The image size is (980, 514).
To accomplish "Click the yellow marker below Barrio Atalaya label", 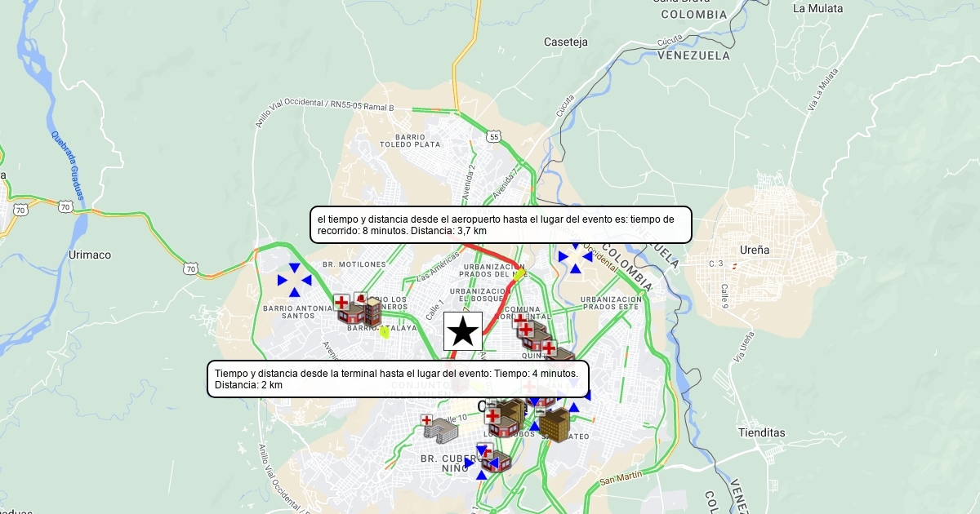I will click(385, 332).
